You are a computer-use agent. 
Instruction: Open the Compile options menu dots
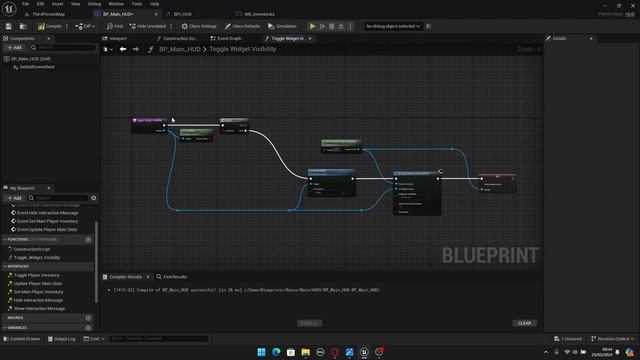(x=67, y=26)
